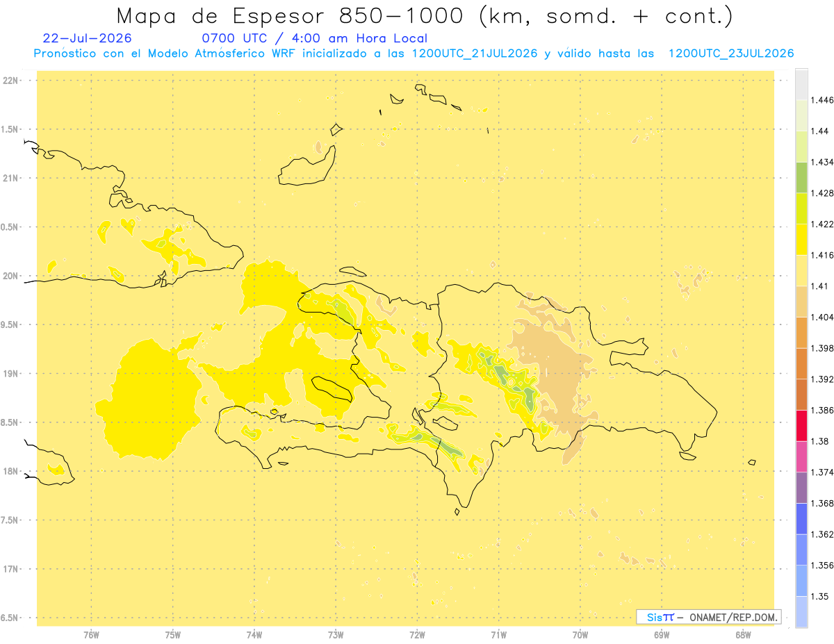This screenshot has width=834, height=644.
Task: Click the longitude label '72W'
Action: [417, 635]
